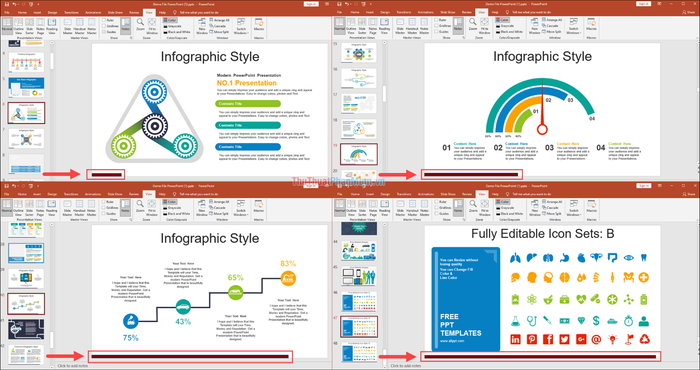Click Macros icon in top-left window
This screenshot has width=700, height=370.
tap(258, 25)
